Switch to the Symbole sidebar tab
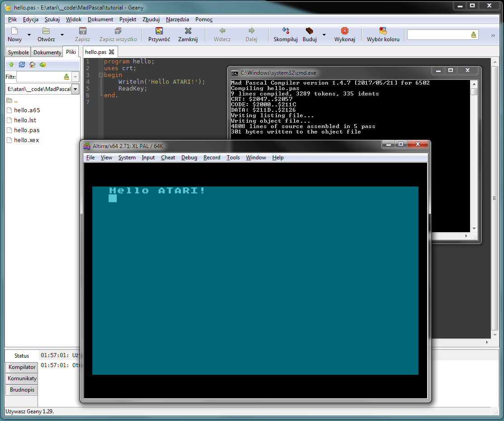The width and height of the screenshot is (504, 421). coord(18,53)
